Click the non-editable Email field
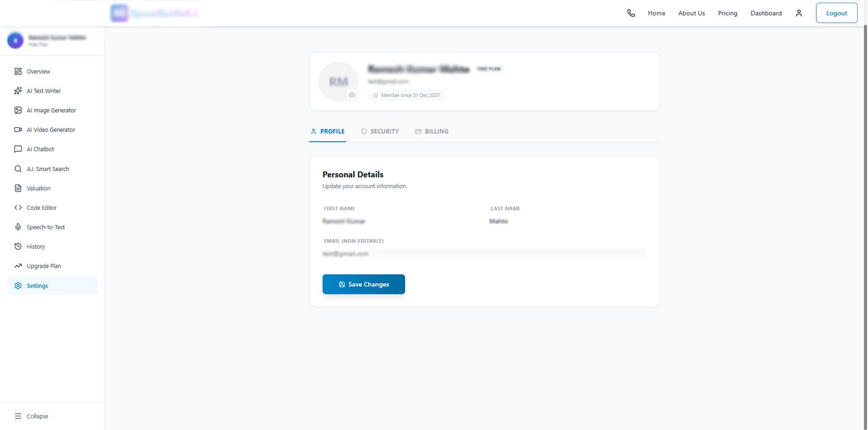 (484, 254)
